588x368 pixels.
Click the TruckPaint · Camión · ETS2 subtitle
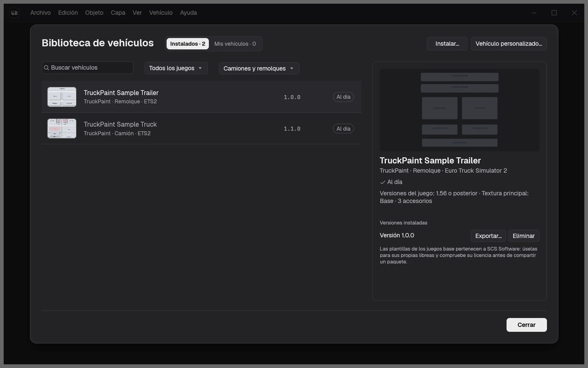[117, 133]
